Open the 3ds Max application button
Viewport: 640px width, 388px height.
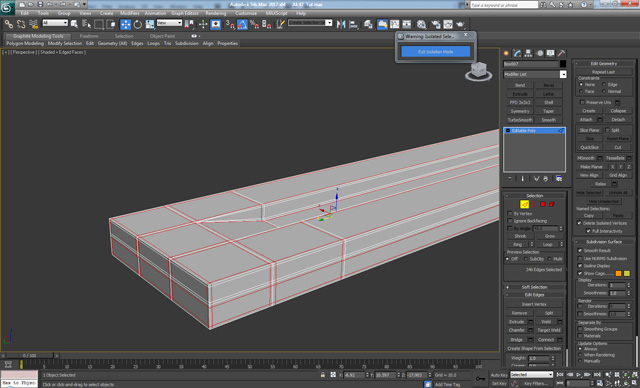(7, 7)
